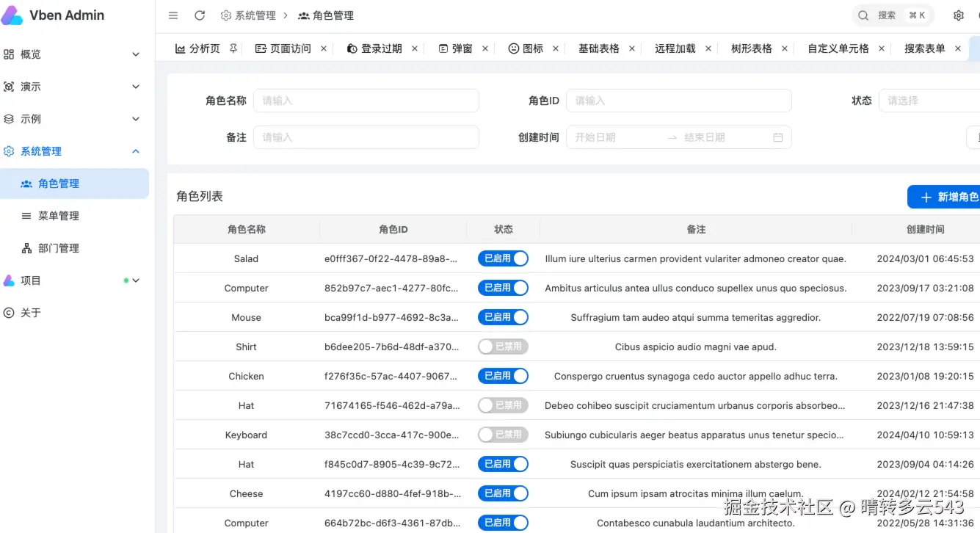The height and width of the screenshot is (533, 980).
Task: Disable the Salad role status switch
Action: coord(503,258)
